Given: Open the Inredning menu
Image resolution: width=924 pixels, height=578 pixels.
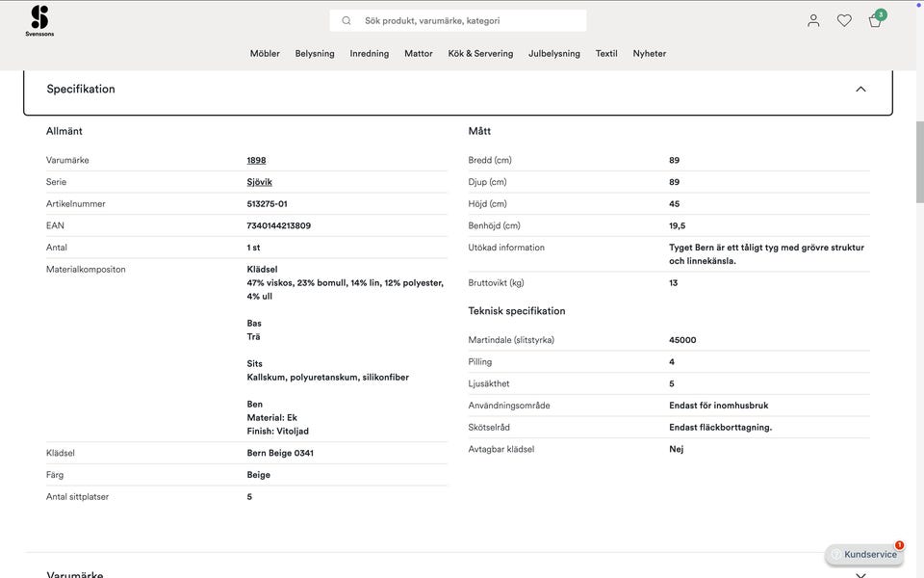Looking at the screenshot, I should [370, 54].
